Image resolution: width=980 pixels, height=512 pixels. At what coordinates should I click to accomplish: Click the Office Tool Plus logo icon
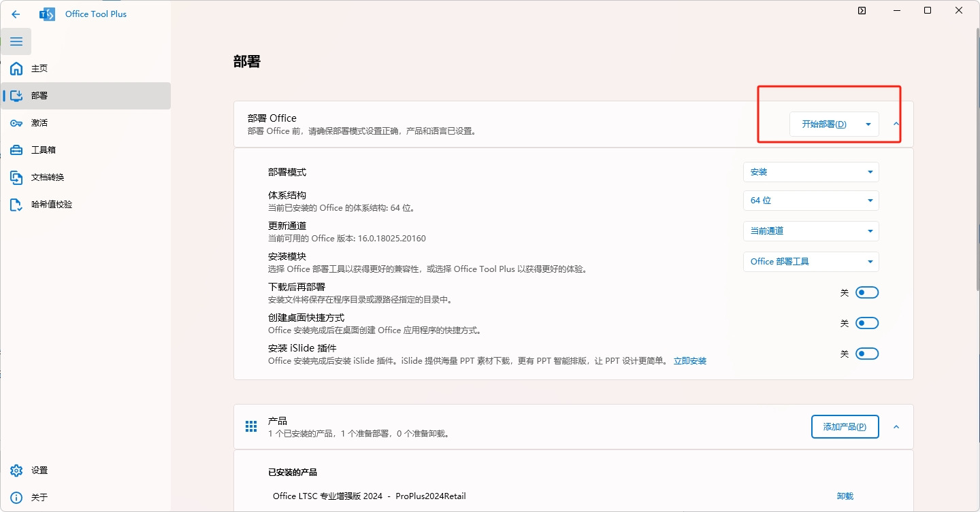[x=46, y=13]
